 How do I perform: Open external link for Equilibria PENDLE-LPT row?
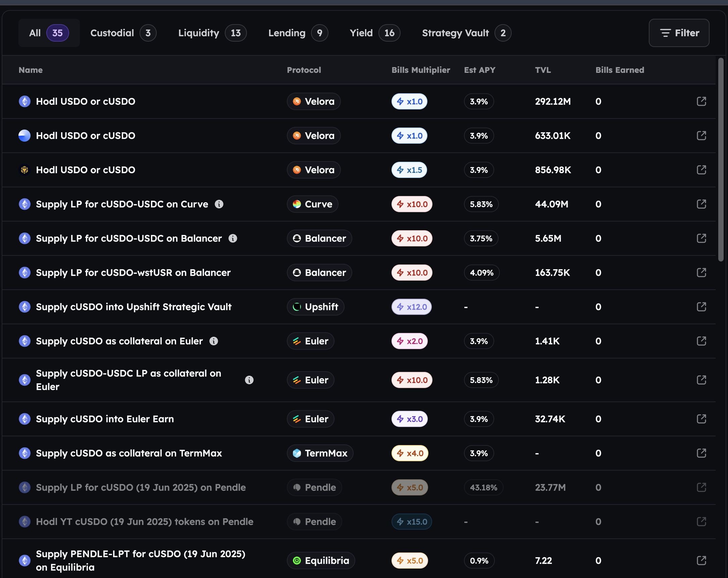coord(701,561)
